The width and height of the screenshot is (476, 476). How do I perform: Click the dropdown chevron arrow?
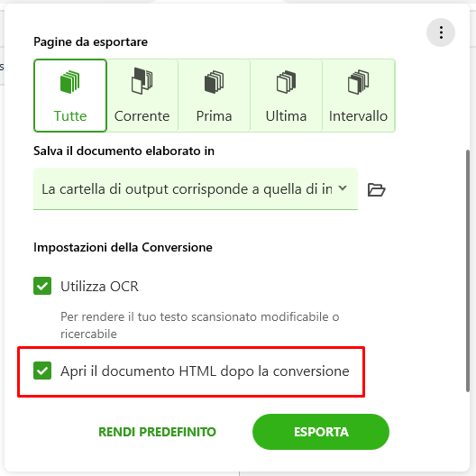[x=343, y=188]
